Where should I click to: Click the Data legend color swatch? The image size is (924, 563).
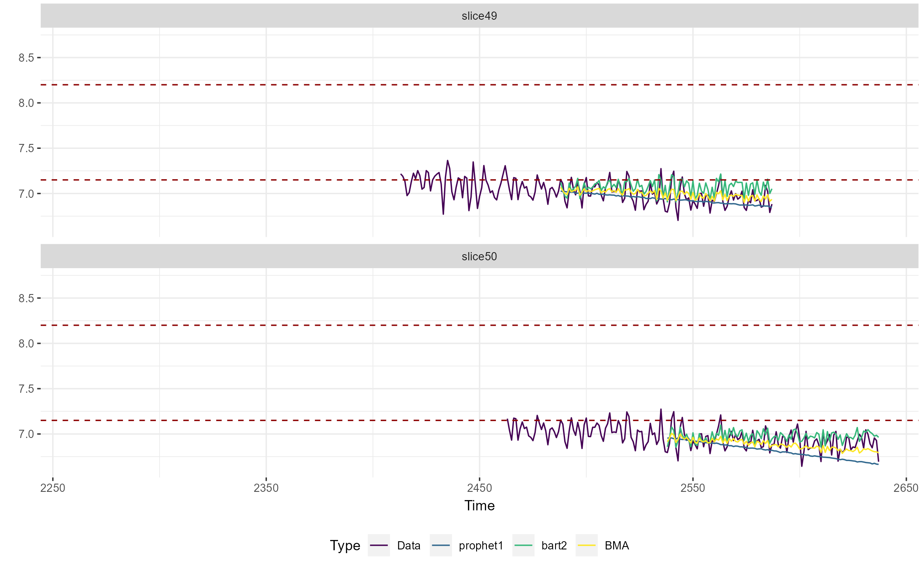point(379,545)
